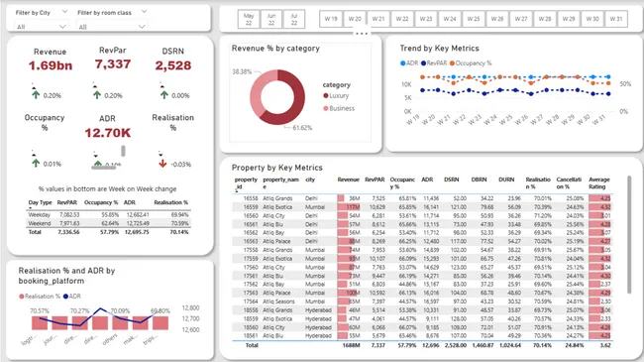The image size is (644, 362).
Task: Select the May 22 month slicer
Action: (249, 19)
